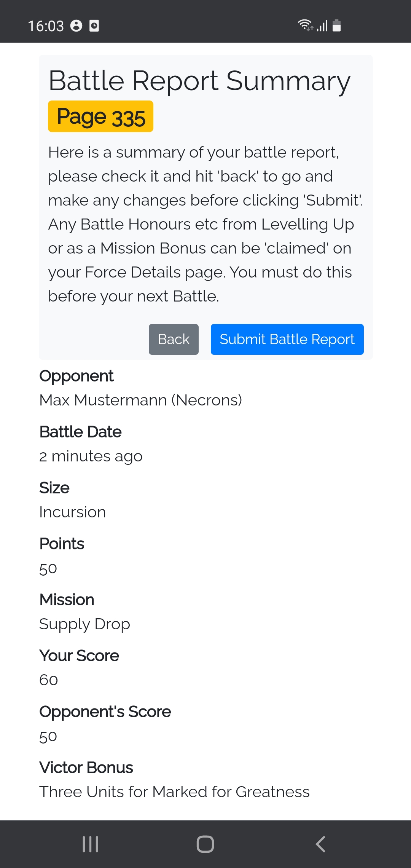The width and height of the screenshot is (411, 868).
Task: Tap the '2 minutes ago' battle date
Action: tap(91, 456)
